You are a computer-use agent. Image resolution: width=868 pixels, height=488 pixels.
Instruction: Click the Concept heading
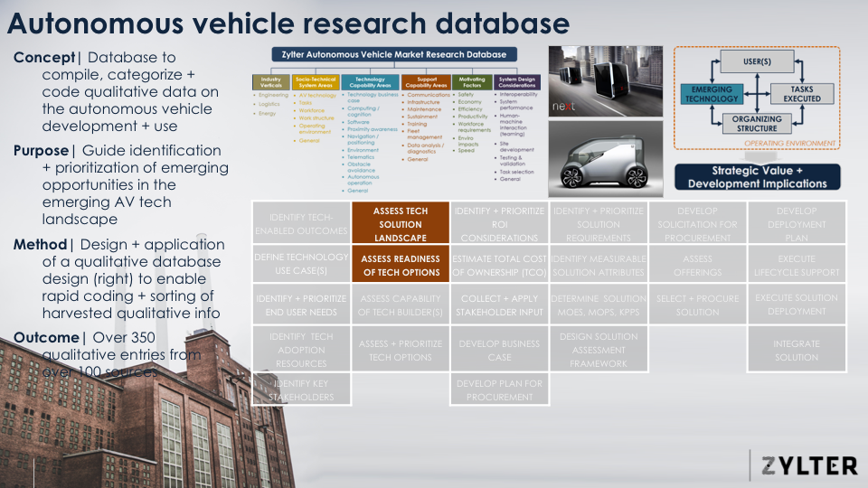click(44, 58)
